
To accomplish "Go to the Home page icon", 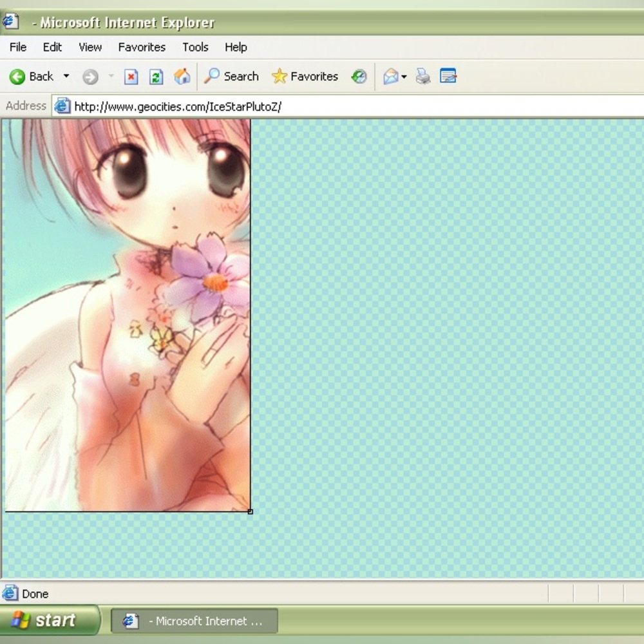I will (182, 77).
